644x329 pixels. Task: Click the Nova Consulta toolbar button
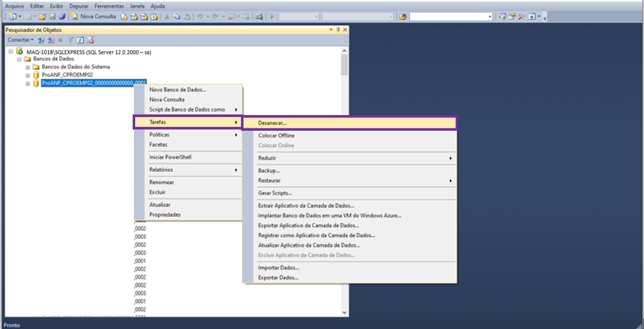(x=93, y=16)
